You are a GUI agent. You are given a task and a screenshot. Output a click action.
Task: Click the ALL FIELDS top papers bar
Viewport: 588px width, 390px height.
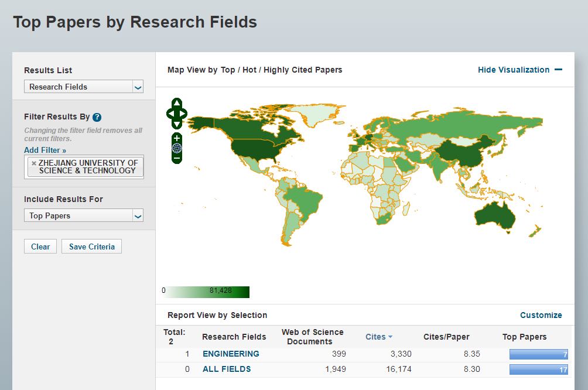[538, 370]
